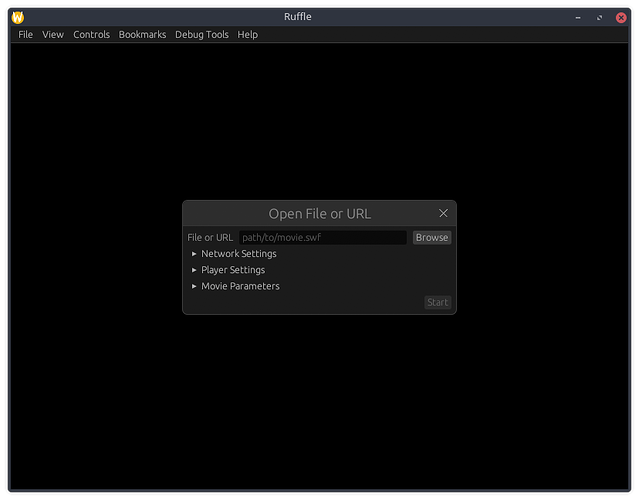Screen dimensions: 638x500
Task: Click the "Open File or URL" dialog title
Action: 319,214
